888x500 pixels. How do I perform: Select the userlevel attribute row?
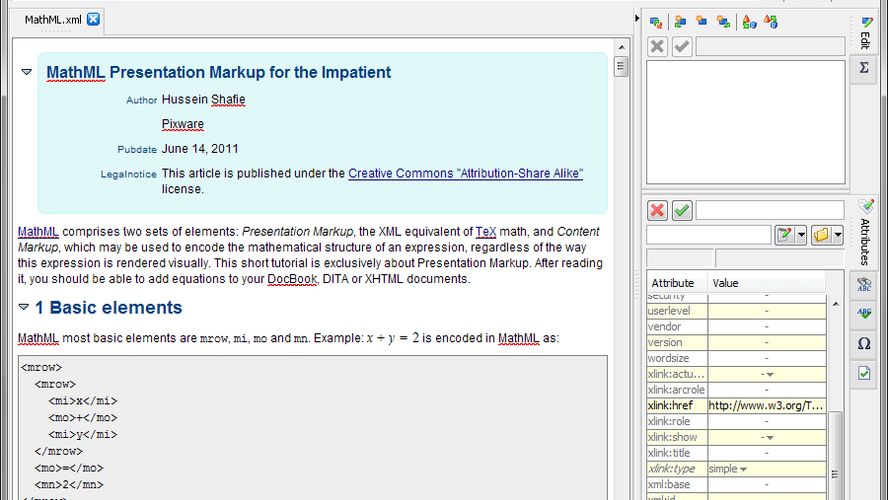pyautogui.click(x=736, y=311)
